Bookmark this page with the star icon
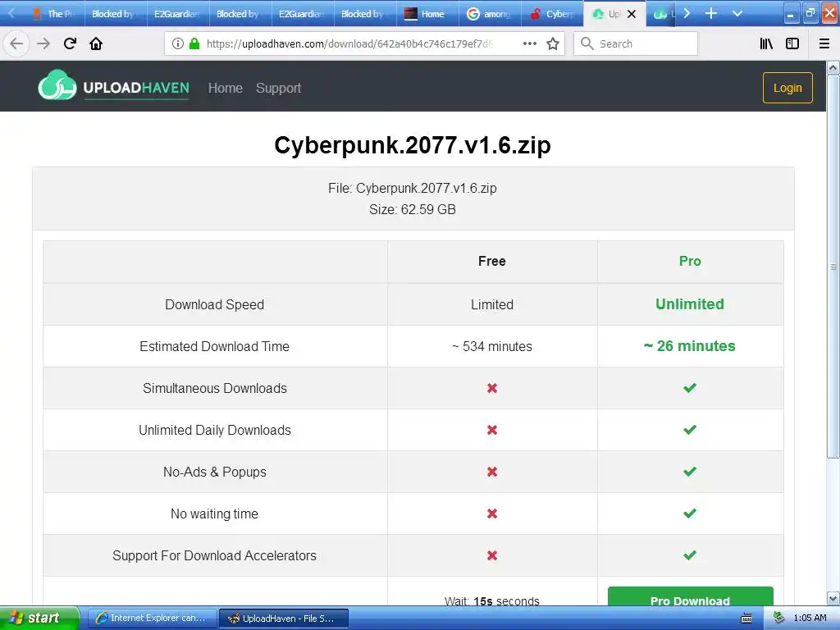Image resolution: width=840 pixels, height=630 pixels. coord(553,44)
